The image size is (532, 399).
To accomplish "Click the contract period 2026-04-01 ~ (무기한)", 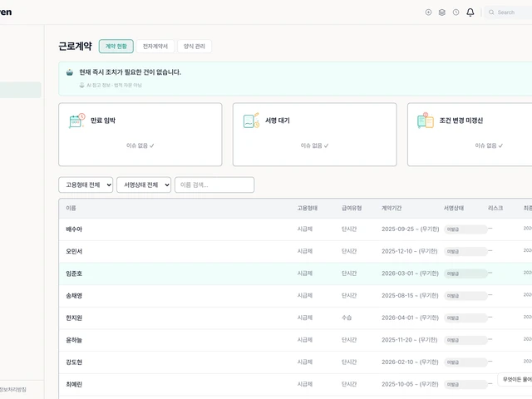I will [410, 318].
